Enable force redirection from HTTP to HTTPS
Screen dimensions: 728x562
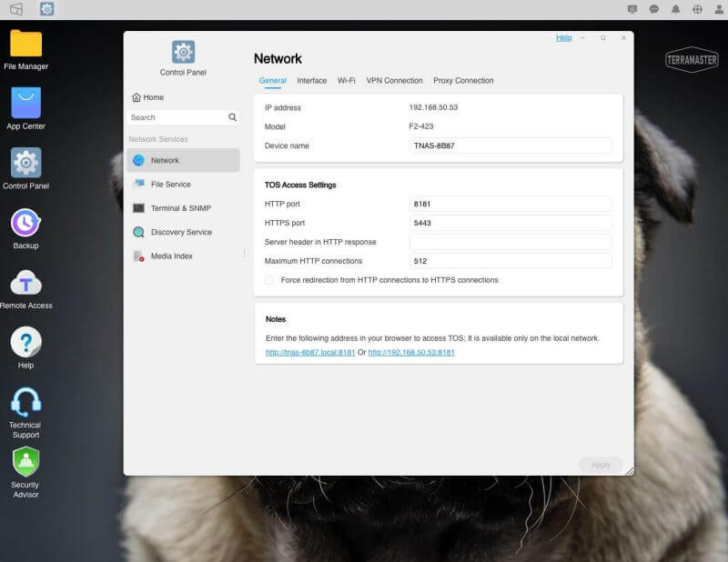tap(268, 280)
